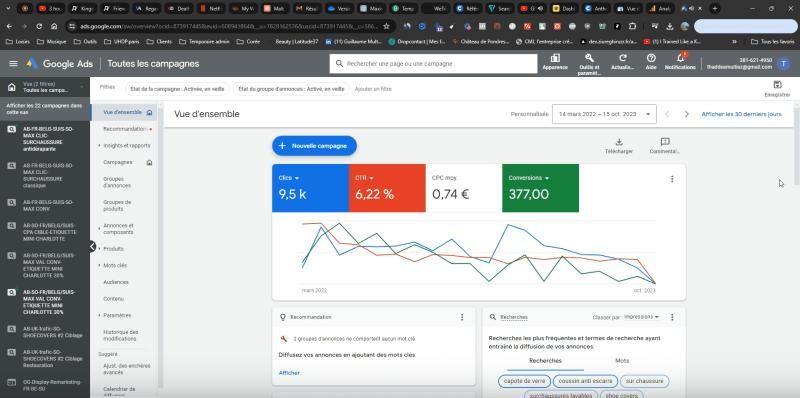Image resolution: width=800 pixels, height=398 pixels.
Task: Click the Enregistrer save icon
Action: pos(777,85)
